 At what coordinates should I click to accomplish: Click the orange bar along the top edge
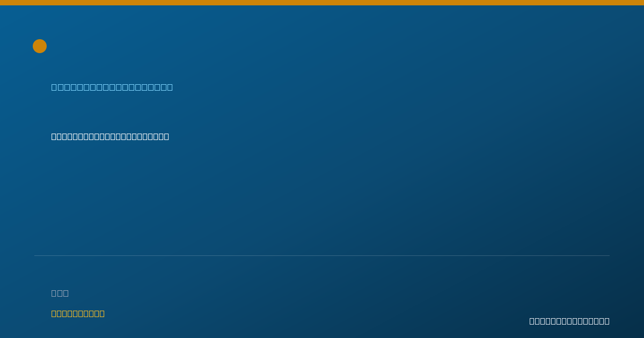(x=322, y=3)
